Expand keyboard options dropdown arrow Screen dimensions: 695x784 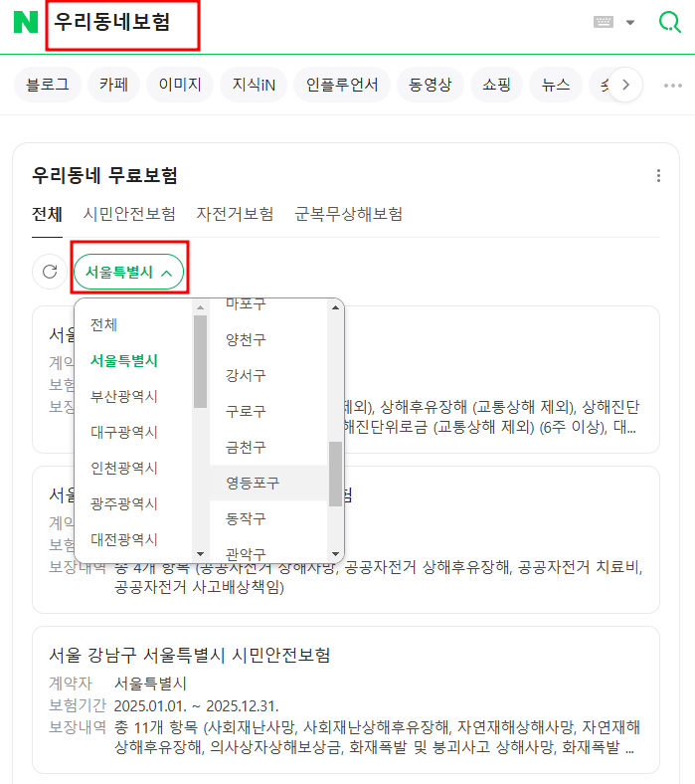630,23
